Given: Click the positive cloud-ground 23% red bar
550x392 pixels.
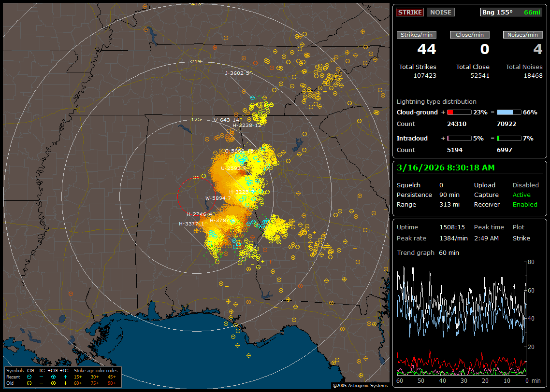Looking at the screenshot, I should tap(459, 112).
